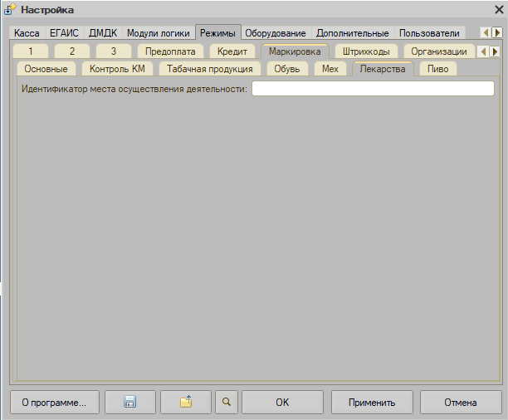This screenshot has height=420, width=508.
Task: Open the Предоплата tab
Action: click(170, 51)
